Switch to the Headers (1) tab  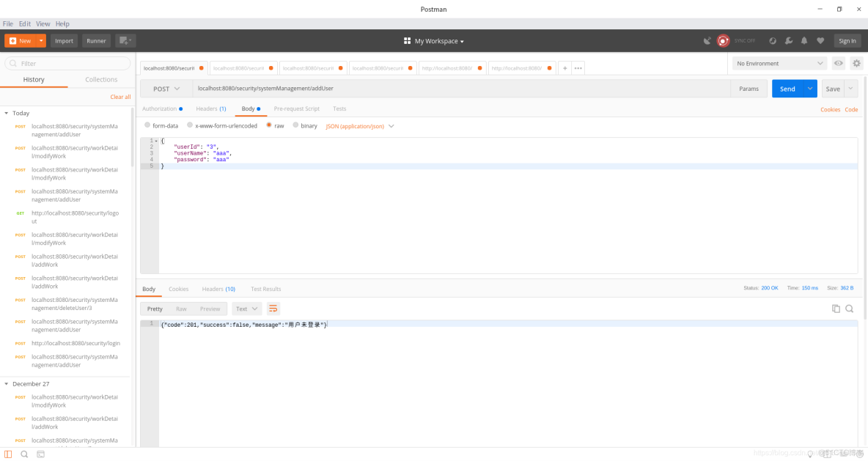(210, 108)
